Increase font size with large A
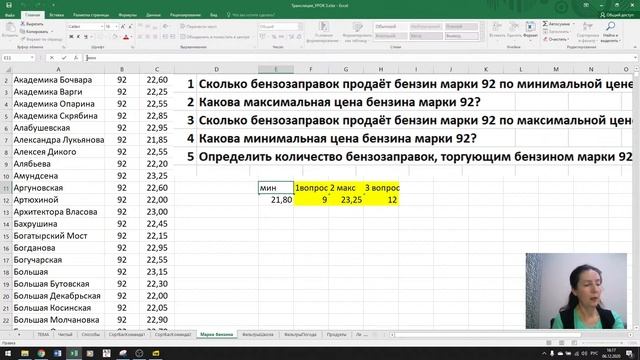Screen dimensions: 640x360 [123, 27]
